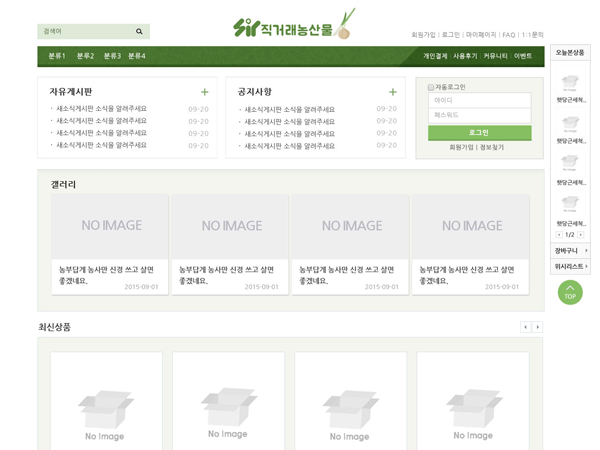Expand the 장바구니 sidebar panel

click(x=570, y=250)
